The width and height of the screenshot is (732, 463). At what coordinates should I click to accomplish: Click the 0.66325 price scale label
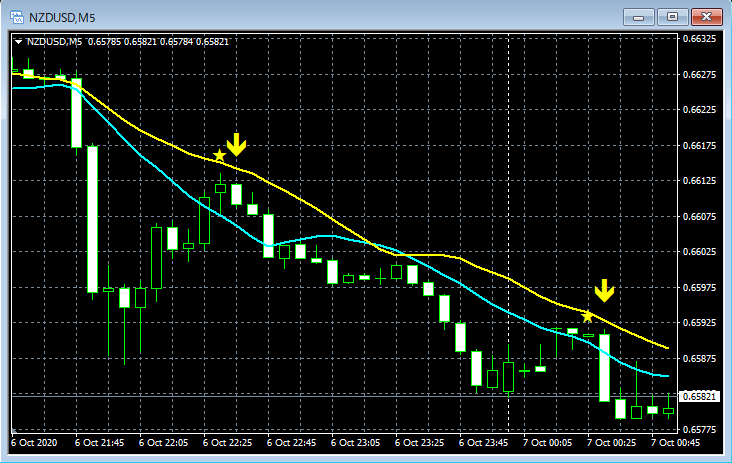[x=699, y=39]
